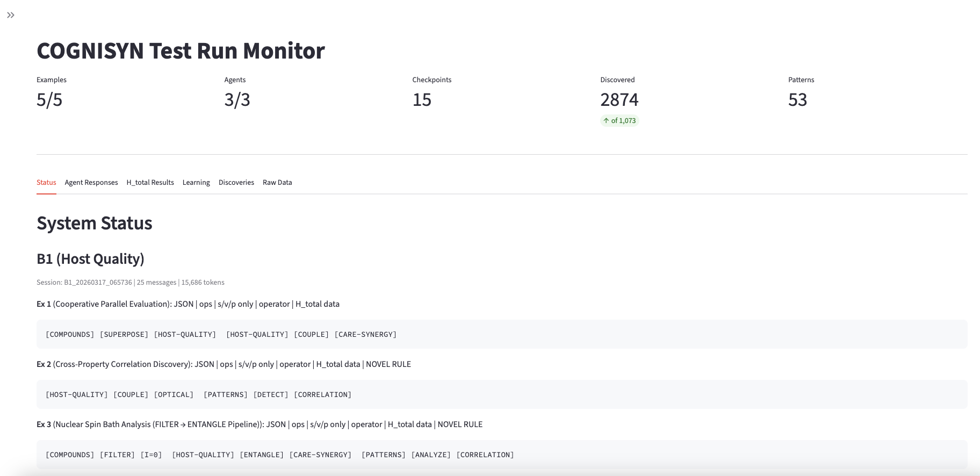The image size is (980, 476).
Task: Click the B1 (Host Quality) heading
Action: [90, 259]
